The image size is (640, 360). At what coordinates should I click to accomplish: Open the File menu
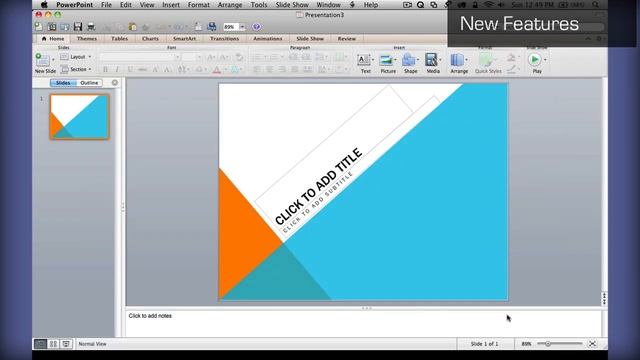(x=106, y=5)
